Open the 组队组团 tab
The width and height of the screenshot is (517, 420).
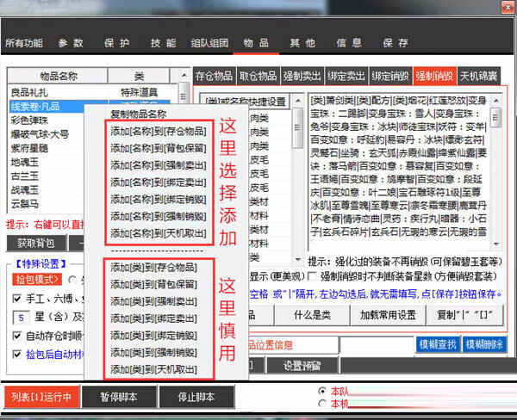pos(209,43)
